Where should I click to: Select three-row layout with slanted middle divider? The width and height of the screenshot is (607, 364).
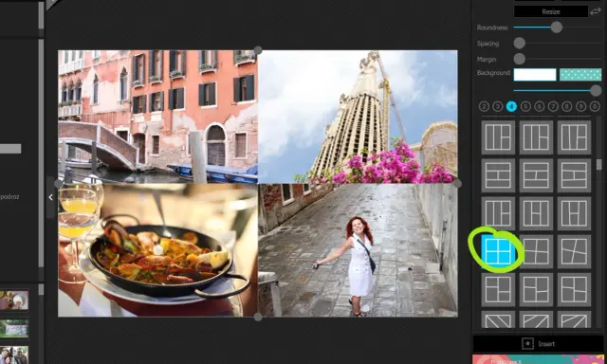click(x=536, y=175)
